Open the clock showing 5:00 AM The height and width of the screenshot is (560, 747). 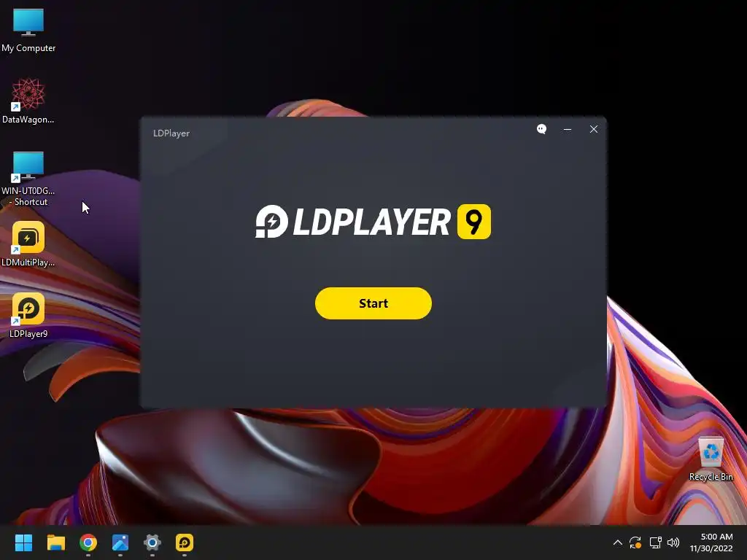click(x=711, y=542)
